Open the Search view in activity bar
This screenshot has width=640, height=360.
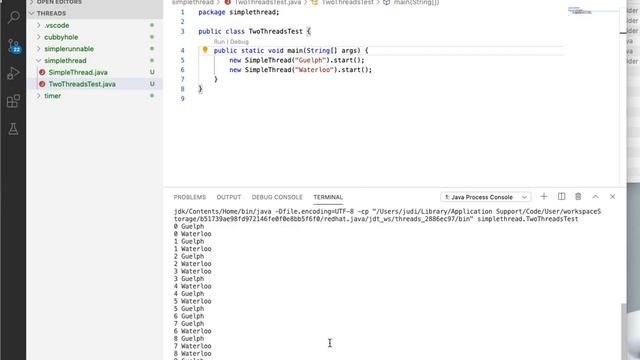pos(13,18)
